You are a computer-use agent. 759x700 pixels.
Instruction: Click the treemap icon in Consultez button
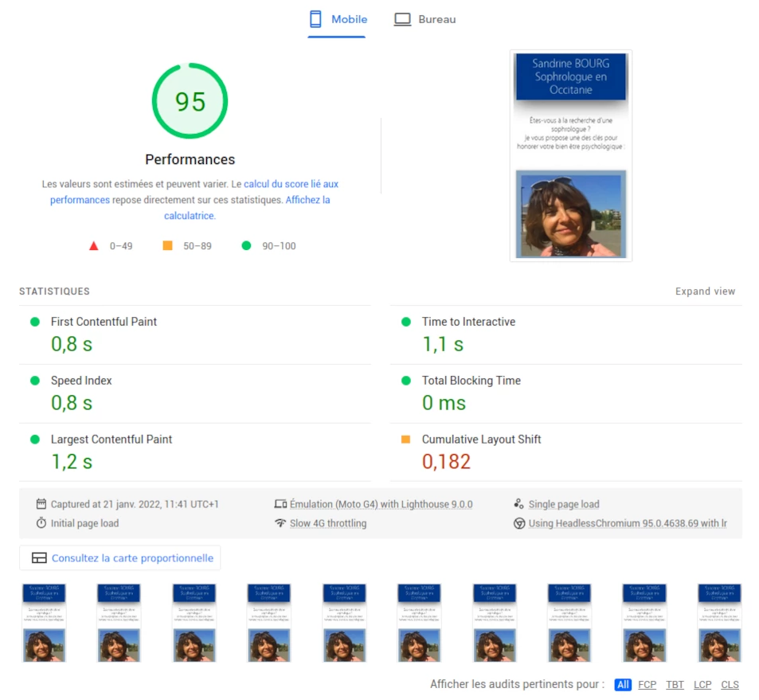click(x=39, y=558)
